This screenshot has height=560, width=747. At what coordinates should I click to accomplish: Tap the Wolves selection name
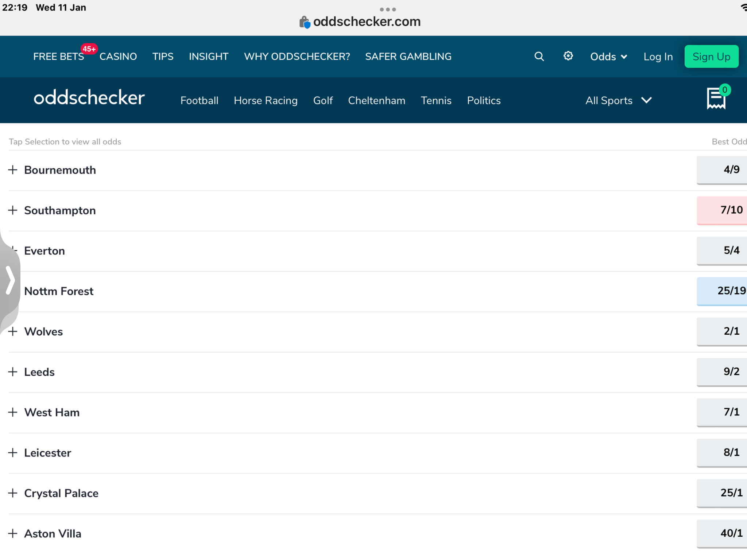tap(44, 331)
